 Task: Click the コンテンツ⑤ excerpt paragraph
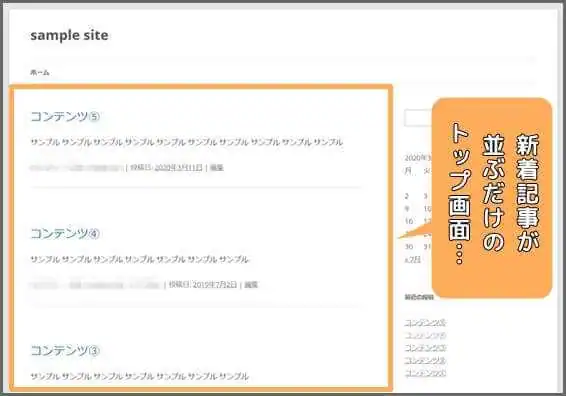187,142
